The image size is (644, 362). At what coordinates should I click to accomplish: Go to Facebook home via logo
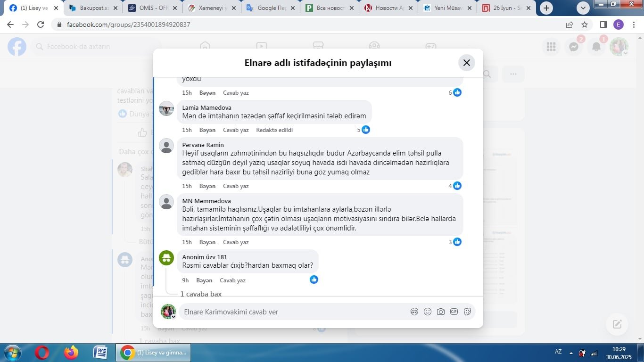17,47
